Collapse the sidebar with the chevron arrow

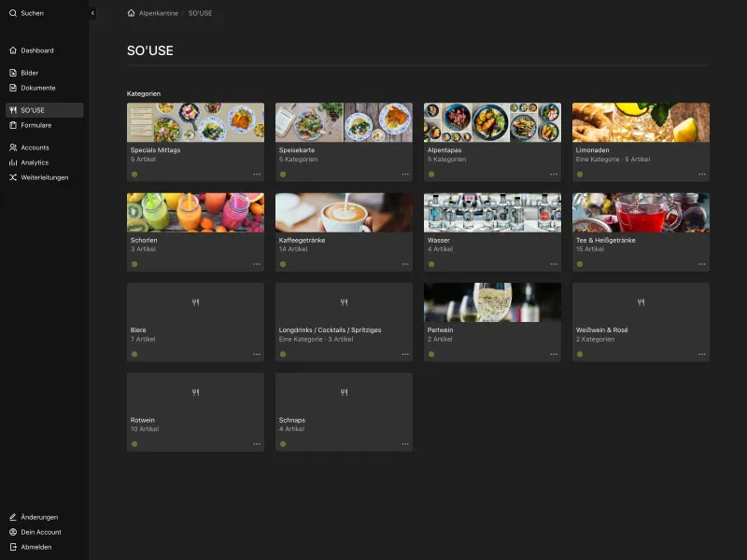pos(91,13)
